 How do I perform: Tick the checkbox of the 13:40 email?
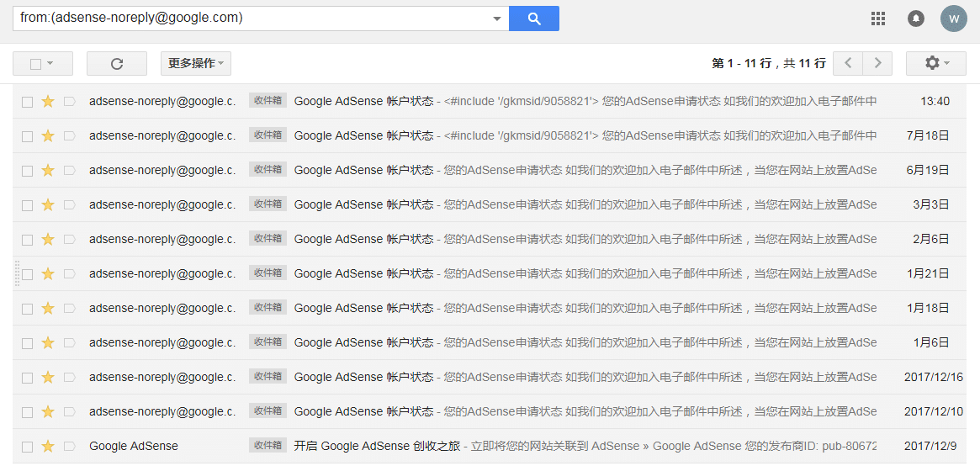pyautogui.click(x=28, y=102)
